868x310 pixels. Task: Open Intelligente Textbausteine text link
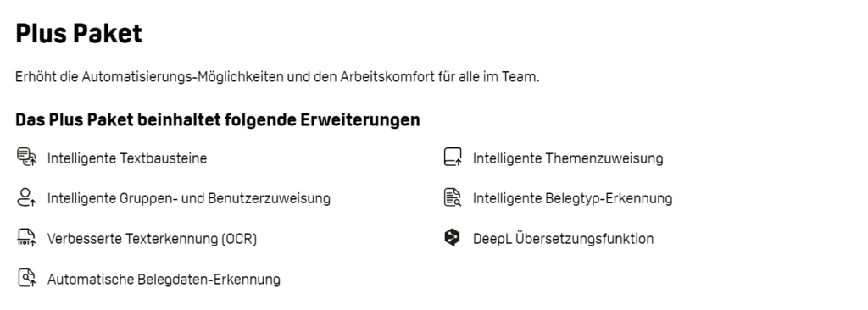tap(127, 158)
